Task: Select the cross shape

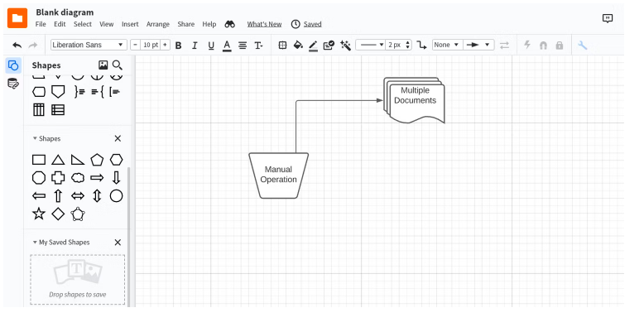Action: (58, 178)
